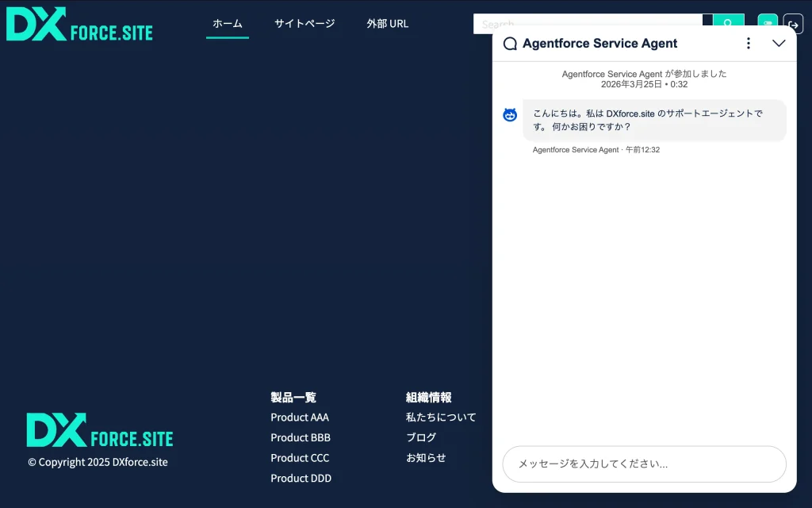Open the 私たちについて link
This screenshot has height=508, width=812.
[x=441, y=418]
